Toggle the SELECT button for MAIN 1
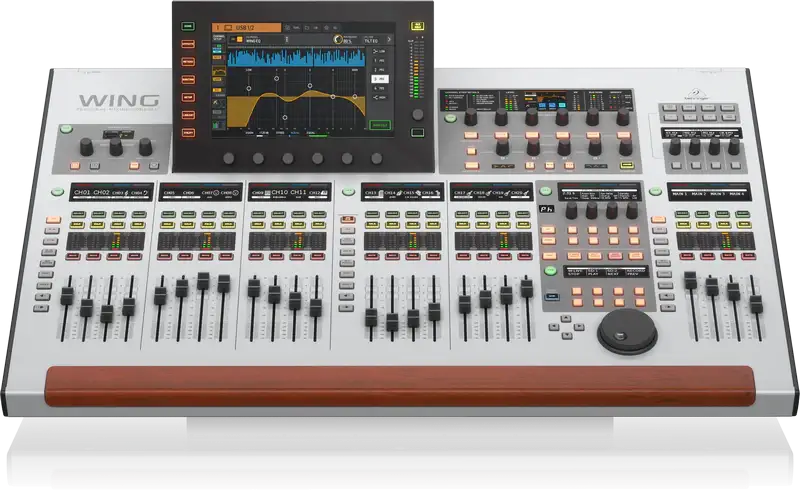The image size is (800, 490). tap(683, 214)
